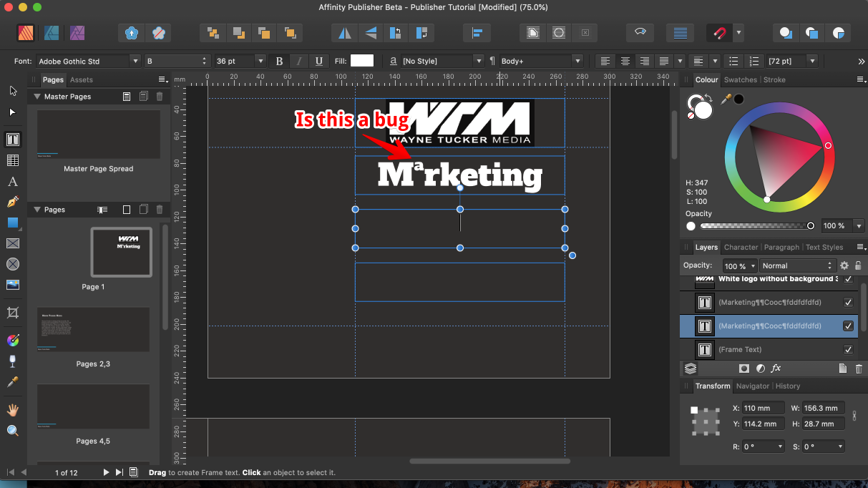
Task: Click Flip Vertical in the toolbar
Action: [x=371, y=33]
